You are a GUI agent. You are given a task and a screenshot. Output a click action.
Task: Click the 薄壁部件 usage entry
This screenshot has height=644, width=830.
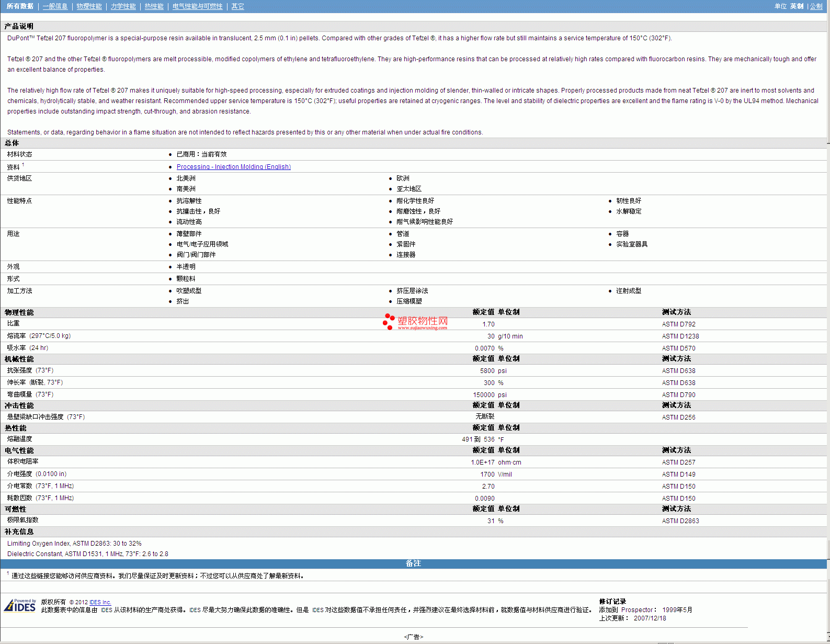[x=189, y=234]
